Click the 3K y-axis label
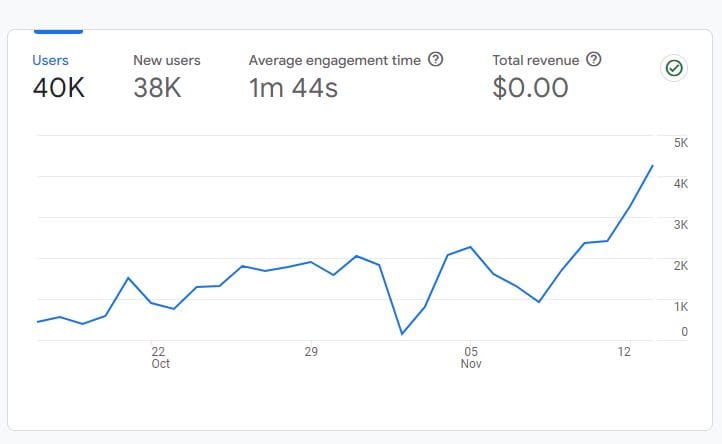722x444 pixels. point(680,225)
